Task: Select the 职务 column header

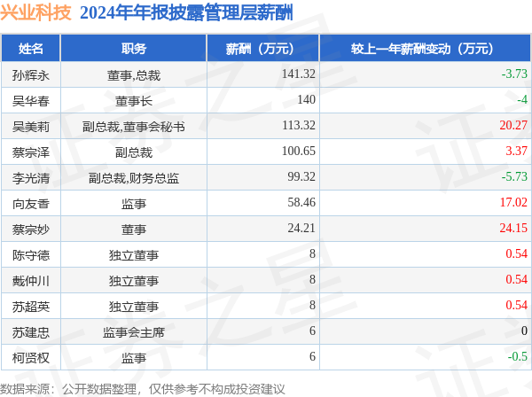Action: (134, 49)
